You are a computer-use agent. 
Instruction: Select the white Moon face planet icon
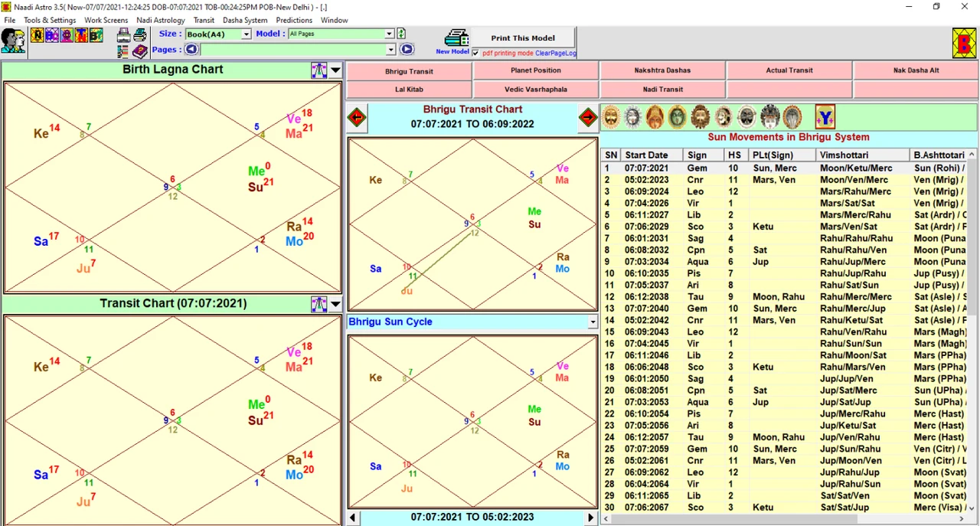pos(633,116)
